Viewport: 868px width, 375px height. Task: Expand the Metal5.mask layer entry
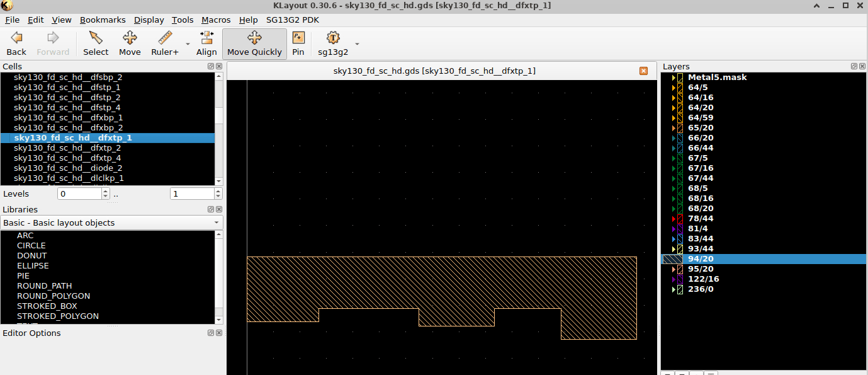click(x=674, y=78)
